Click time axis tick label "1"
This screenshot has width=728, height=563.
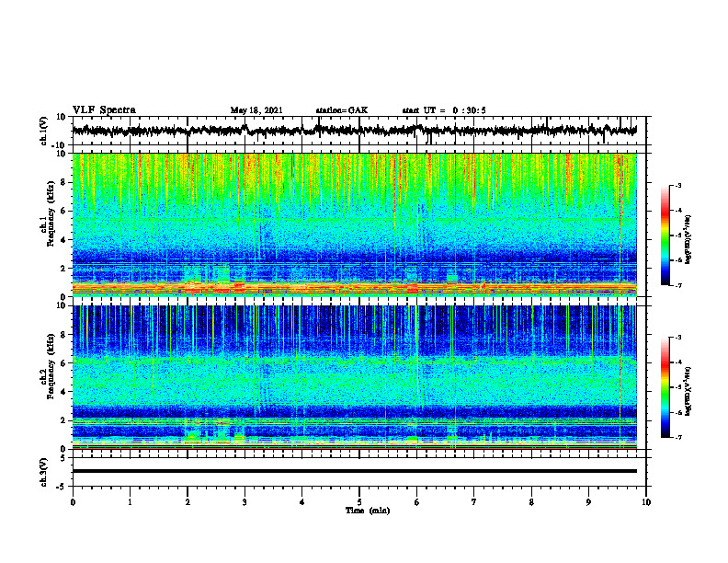pyautogui.click(x=130, y=502)
